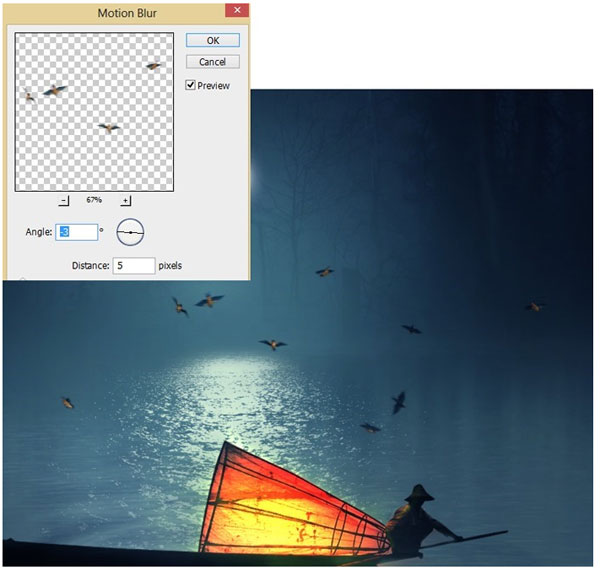Click the birds preview thumbnail area
This screenshot has width=600, height=570.
coord(94,112)
